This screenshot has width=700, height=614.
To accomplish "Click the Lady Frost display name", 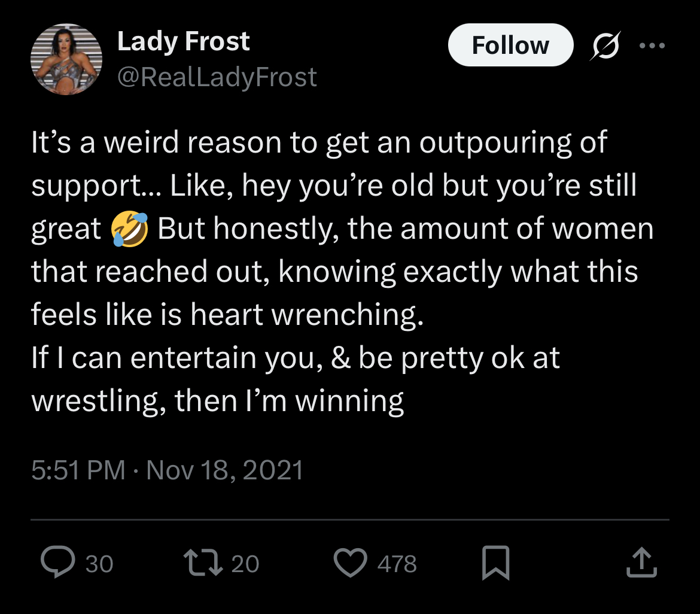I will 183,42.
